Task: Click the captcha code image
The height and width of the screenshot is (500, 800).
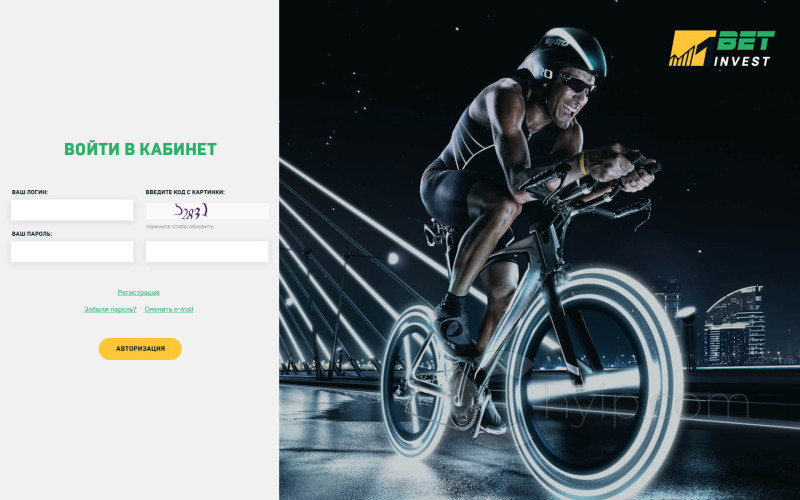Action: [207, 211]
